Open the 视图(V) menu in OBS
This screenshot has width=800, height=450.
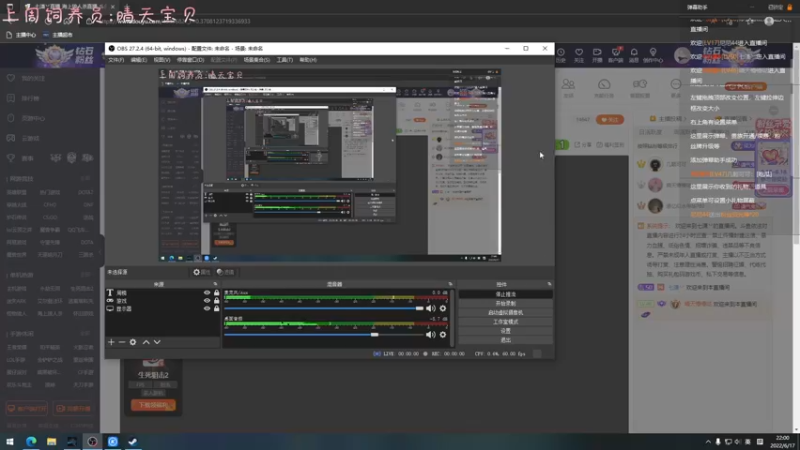pos(162,60)
